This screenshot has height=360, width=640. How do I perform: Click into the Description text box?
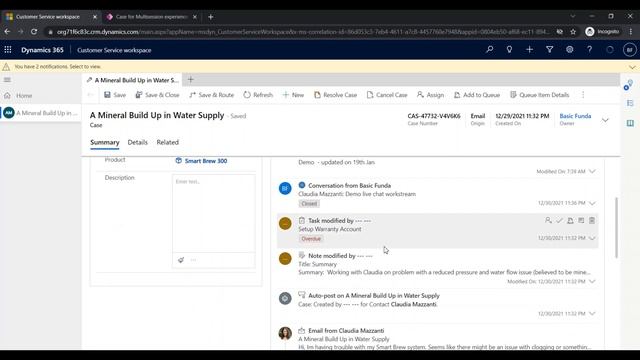(213, 213)
